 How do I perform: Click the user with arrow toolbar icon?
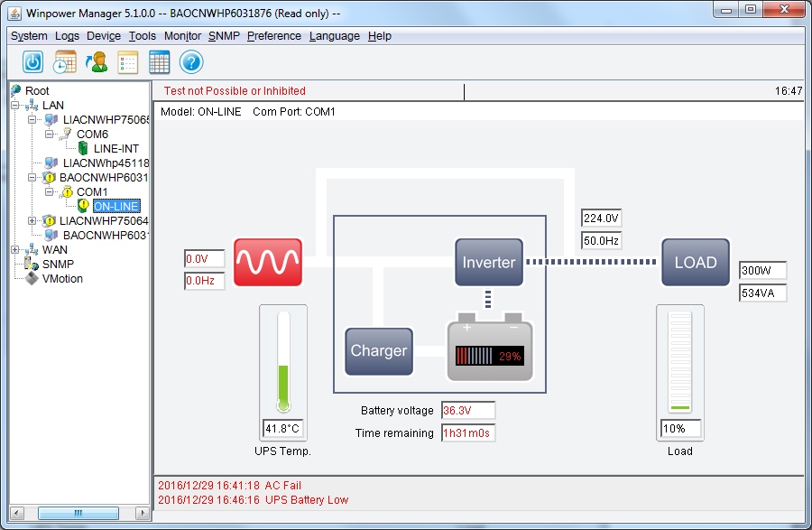point(97,62)
